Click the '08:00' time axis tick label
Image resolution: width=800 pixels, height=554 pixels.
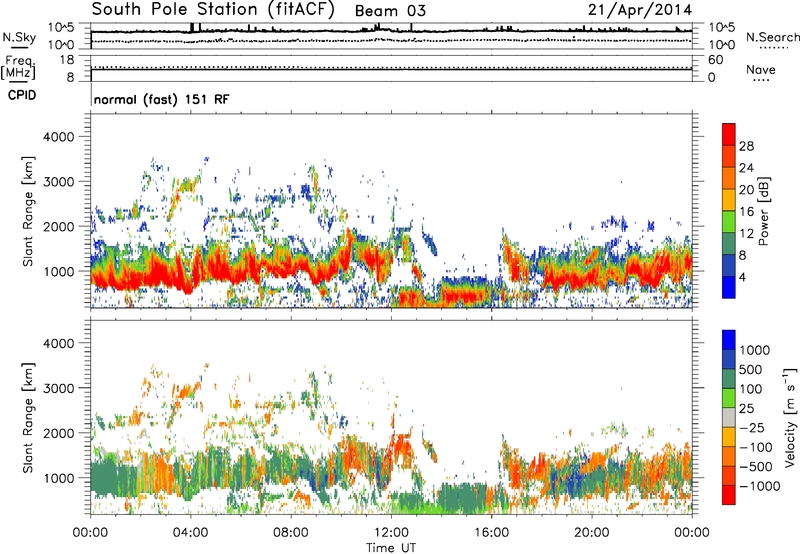[x=291, y=533]
